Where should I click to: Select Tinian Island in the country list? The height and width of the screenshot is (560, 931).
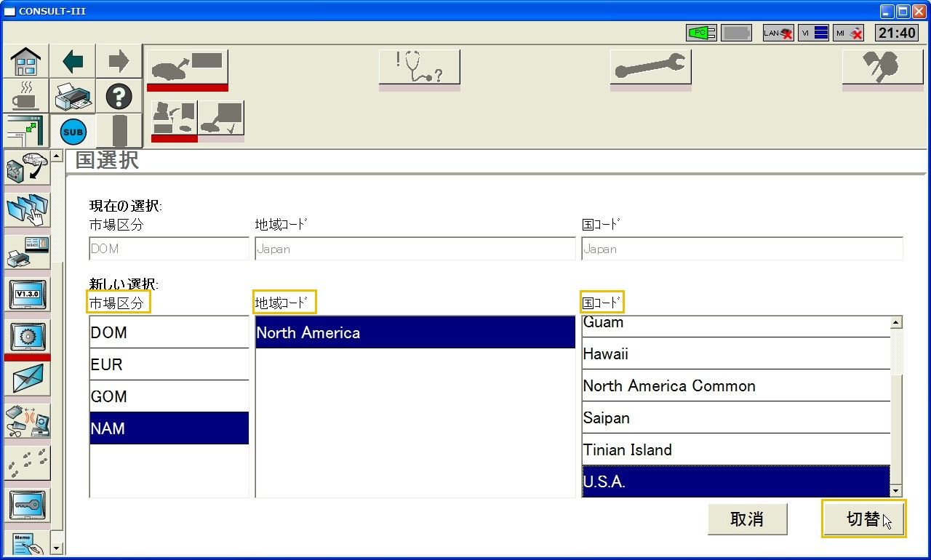point(736,449)
